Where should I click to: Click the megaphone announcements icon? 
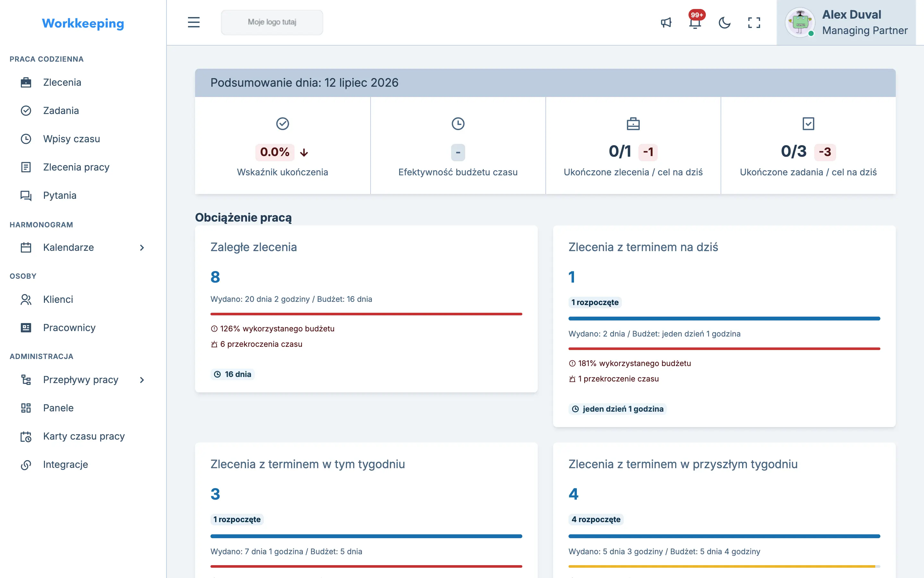(666, 22)
